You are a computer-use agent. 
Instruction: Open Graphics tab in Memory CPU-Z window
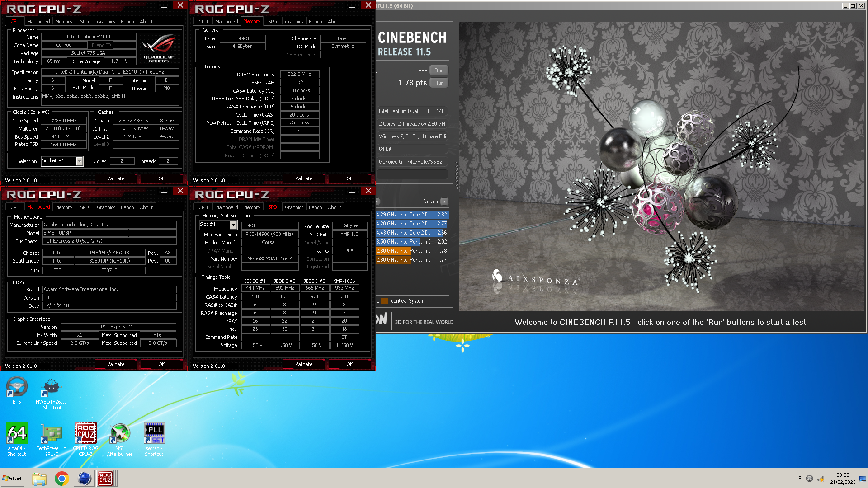click(x=294, y=22)
